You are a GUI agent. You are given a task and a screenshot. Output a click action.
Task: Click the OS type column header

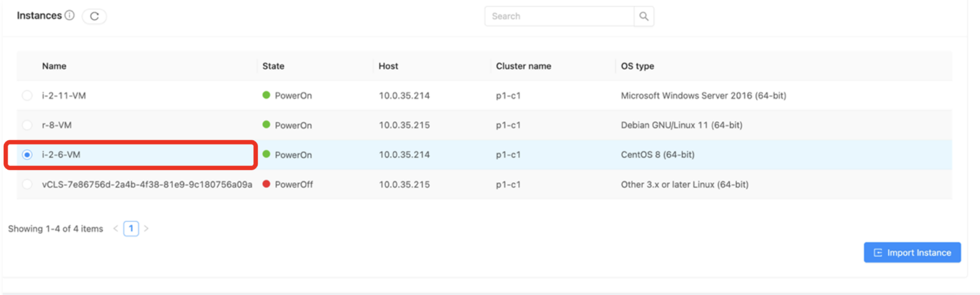click(637, 66)
